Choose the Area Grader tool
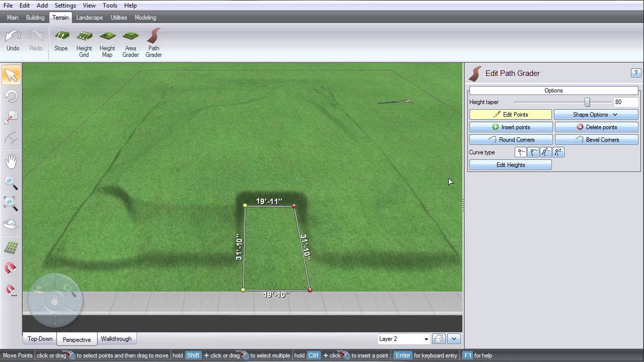Screen dimensions: 644x362 (130, 44)
